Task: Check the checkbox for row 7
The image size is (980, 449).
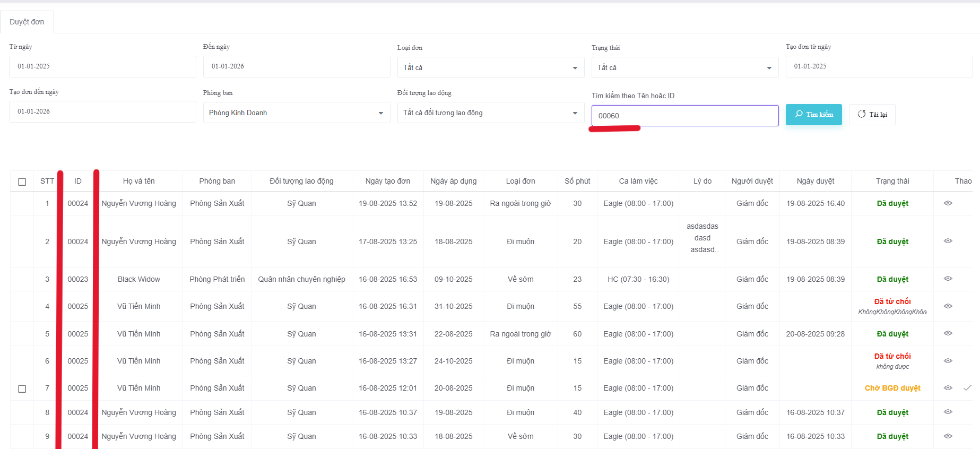Action: coord(22,388)
